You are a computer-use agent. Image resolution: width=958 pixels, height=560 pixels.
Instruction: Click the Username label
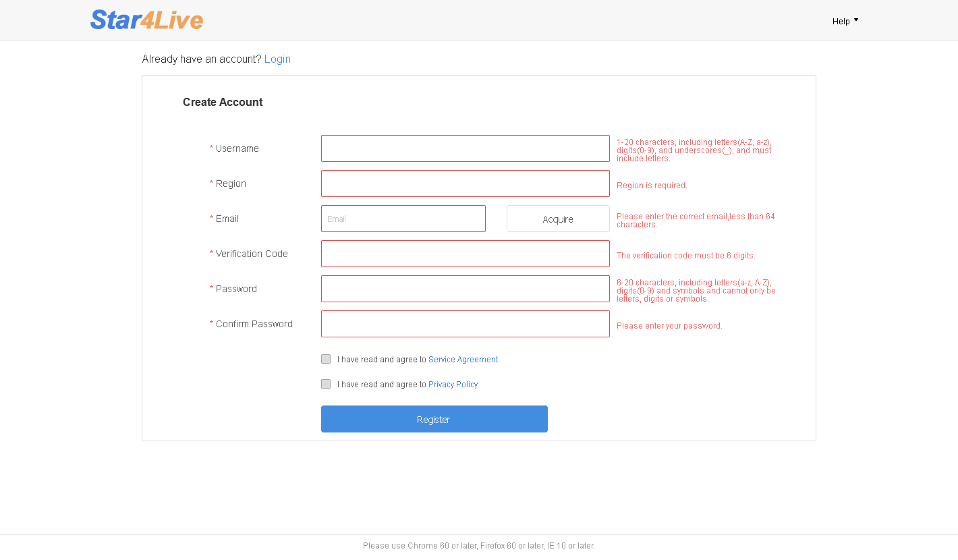[237, 148]
